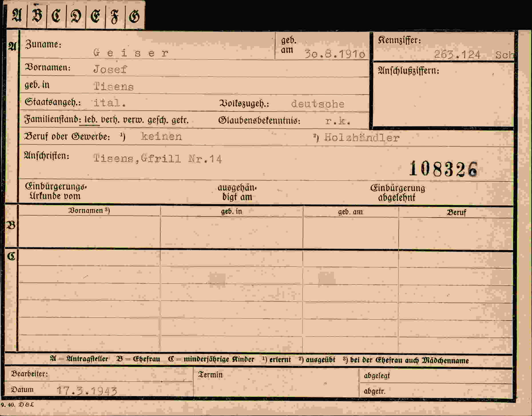532x416 pixels.
Task: Click the marital status option 'getr.'
Action: point(180,120)
